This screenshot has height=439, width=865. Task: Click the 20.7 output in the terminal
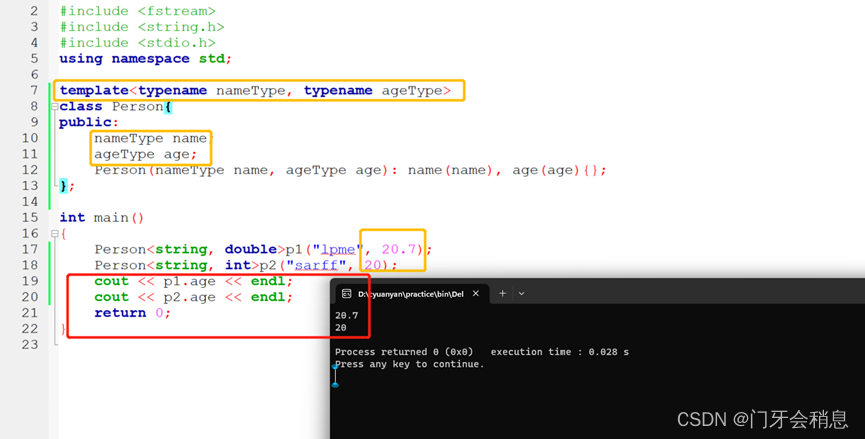(x=346, y=315)
